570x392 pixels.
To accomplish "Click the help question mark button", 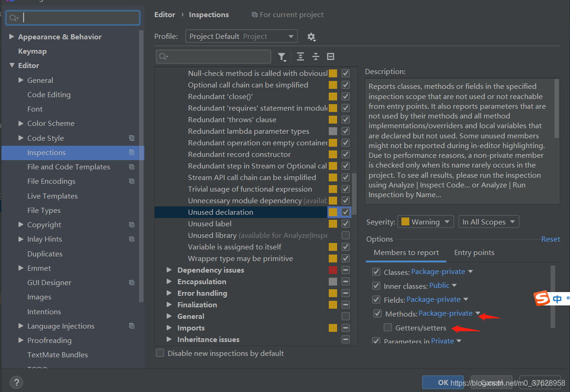I will (16, 382).
